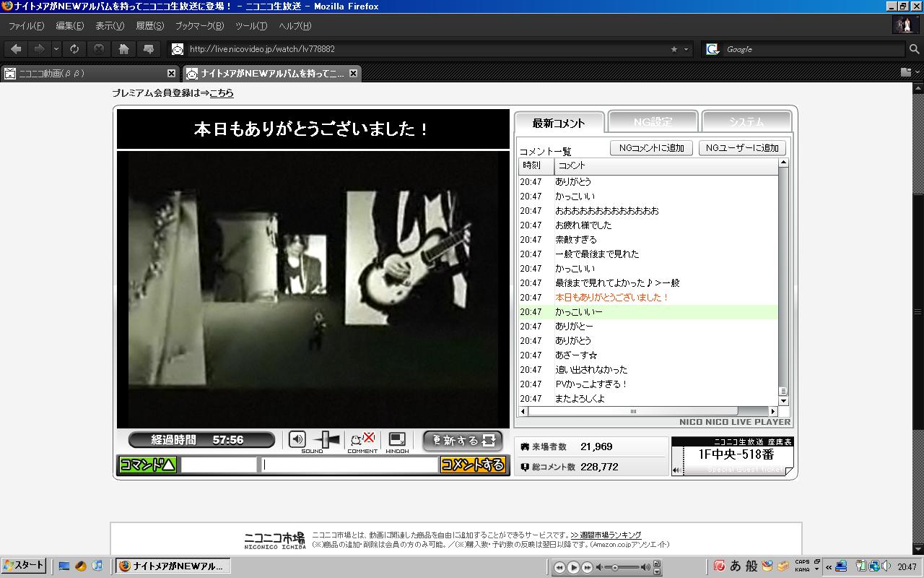
Task: Click the live video player area
Action: 313,289
